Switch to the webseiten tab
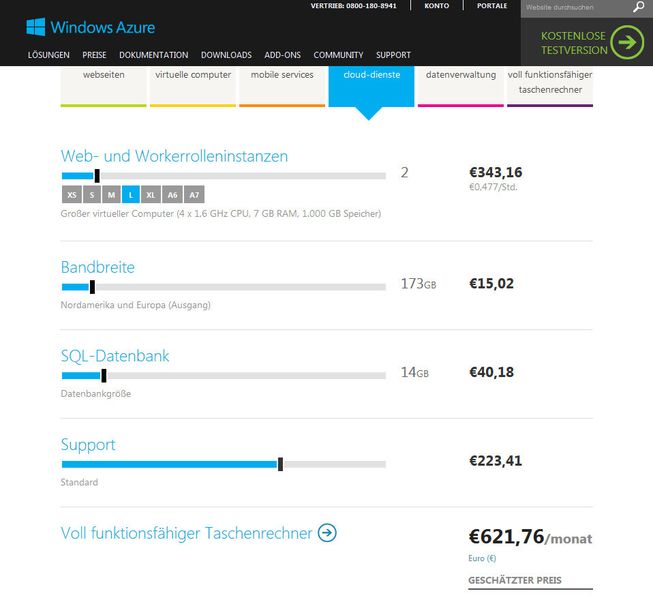653x600 pixels. pos(104,86)
